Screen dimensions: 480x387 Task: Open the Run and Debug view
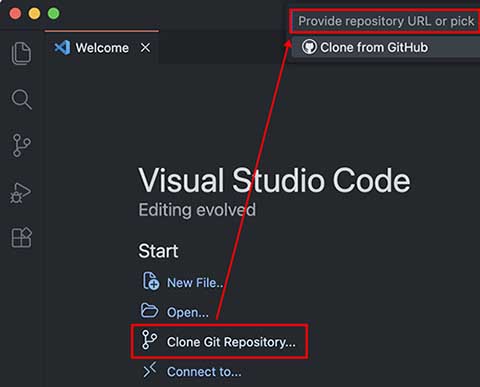(x=21, y=193)
